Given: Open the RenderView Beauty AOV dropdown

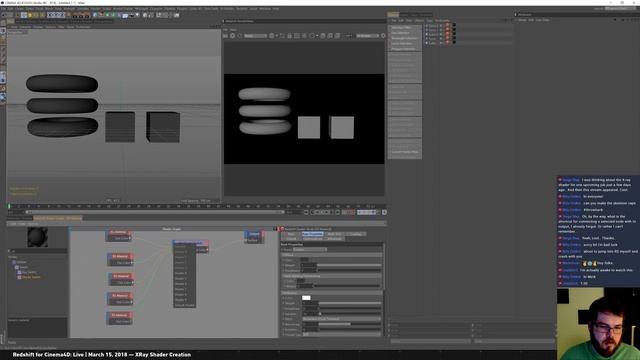Looking at the screenshot, I should [256, 36].
